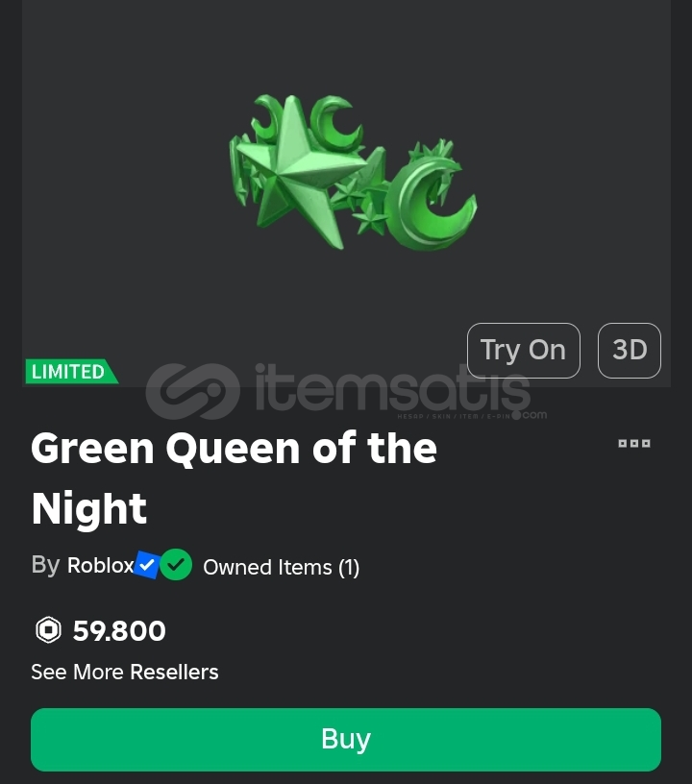Click the itemsatis watermark text
This screenshot has width=692, height=784.
pyautogui.click(x=393, y=387)
